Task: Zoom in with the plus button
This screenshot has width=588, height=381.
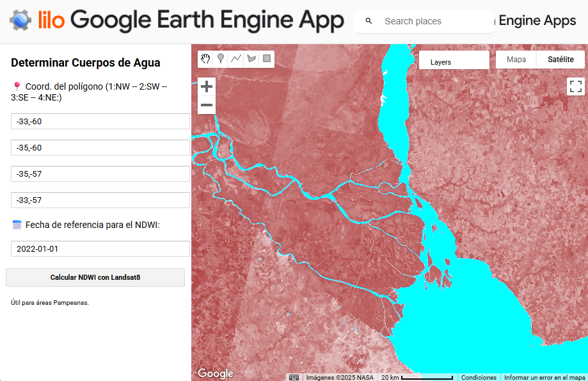Action: pos(207,86)
